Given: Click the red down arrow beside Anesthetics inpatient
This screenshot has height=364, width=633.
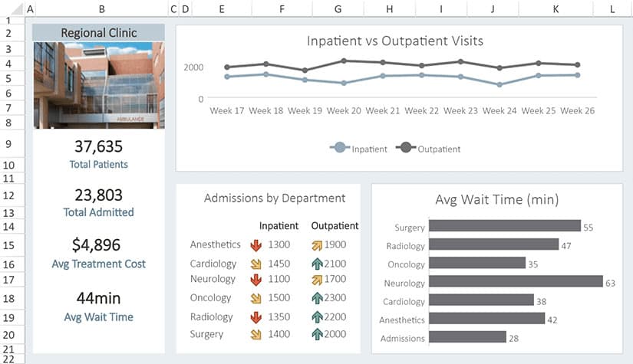Looking at the screenshot, I should (x=256, y=245).
